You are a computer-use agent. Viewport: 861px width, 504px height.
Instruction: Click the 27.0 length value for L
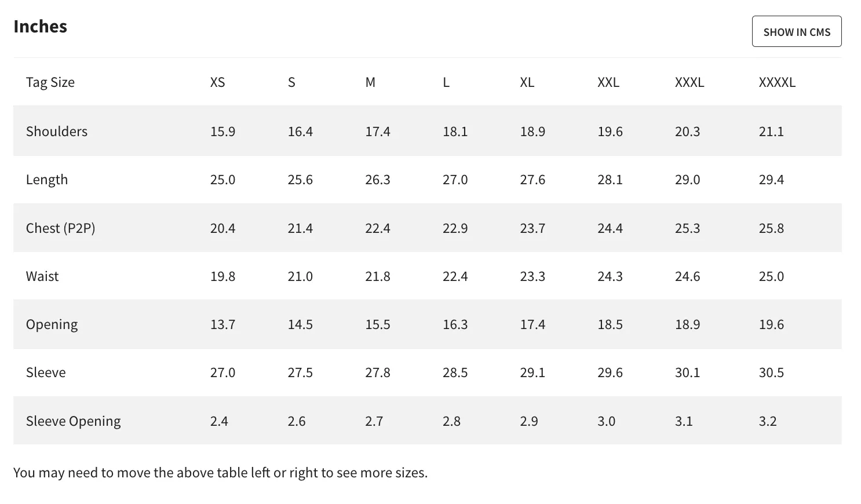pos(455,180)
